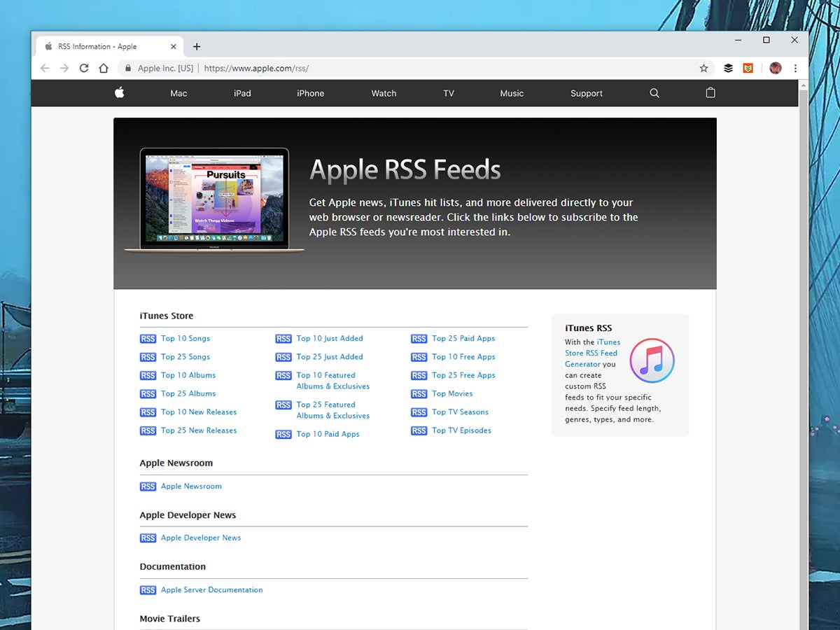
Task: Click the layered stack extension icon
Action: tap(728, 68)
